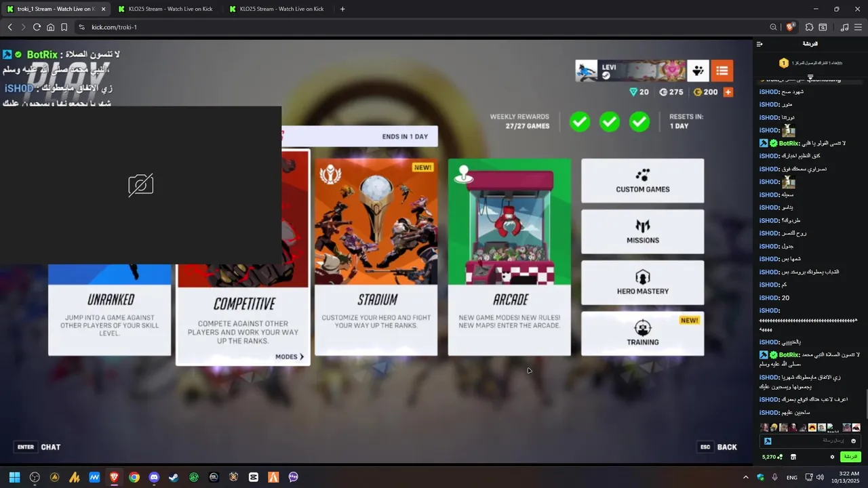Select the Stadium game mode card
Viewport: 868px width, 488px height.
click(x=376, y=257)
